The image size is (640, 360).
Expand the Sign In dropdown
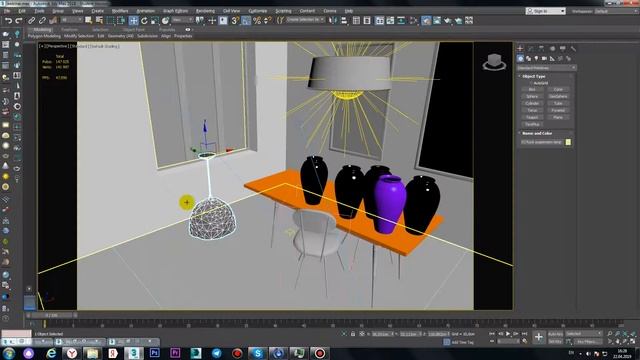546,11
